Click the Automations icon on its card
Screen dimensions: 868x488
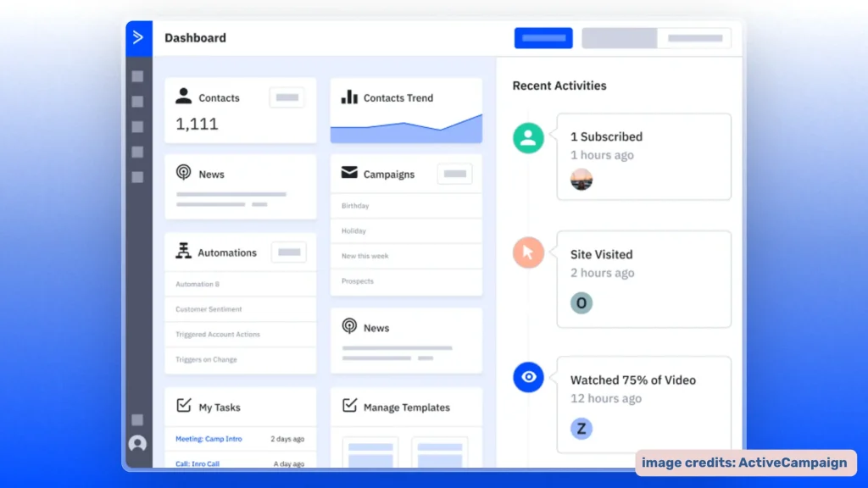(183, 251)
